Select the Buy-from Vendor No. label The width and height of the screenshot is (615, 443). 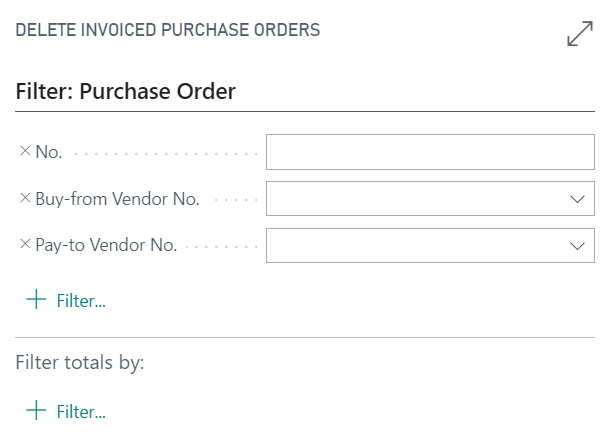118,199
